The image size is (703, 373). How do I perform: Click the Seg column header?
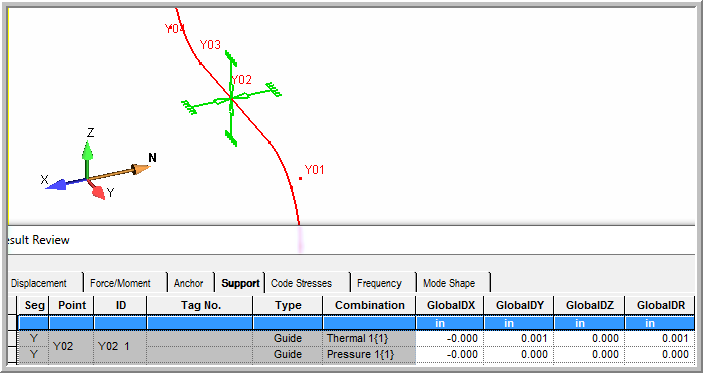(x=34, y=305)
